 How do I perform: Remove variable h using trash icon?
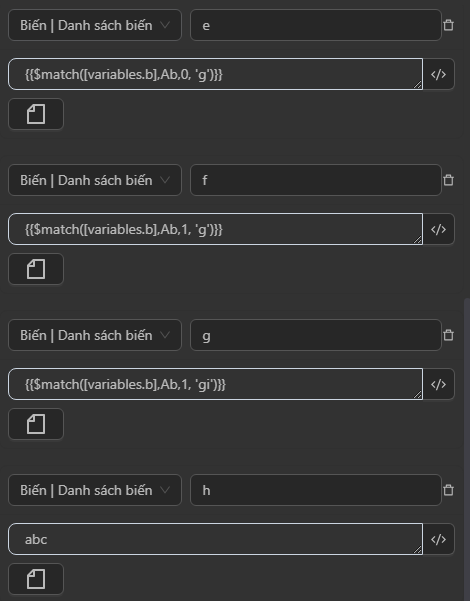[x=448, y=490]
